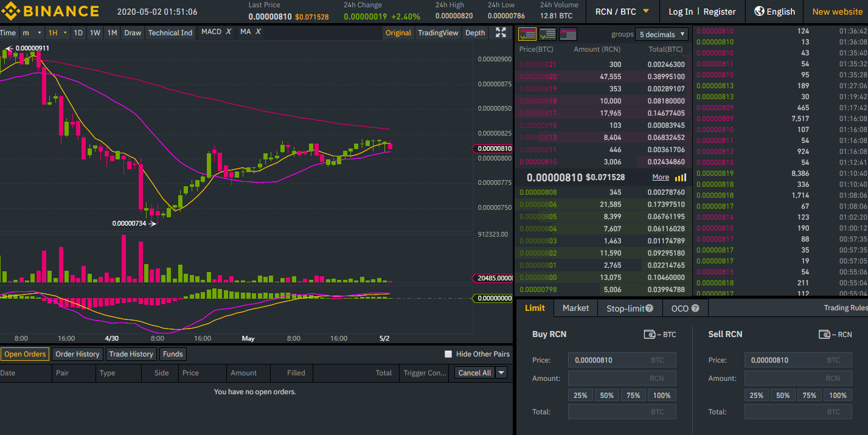Click the Log In link
This screenshot has height=435, width=868.
(x=680, y=12)
